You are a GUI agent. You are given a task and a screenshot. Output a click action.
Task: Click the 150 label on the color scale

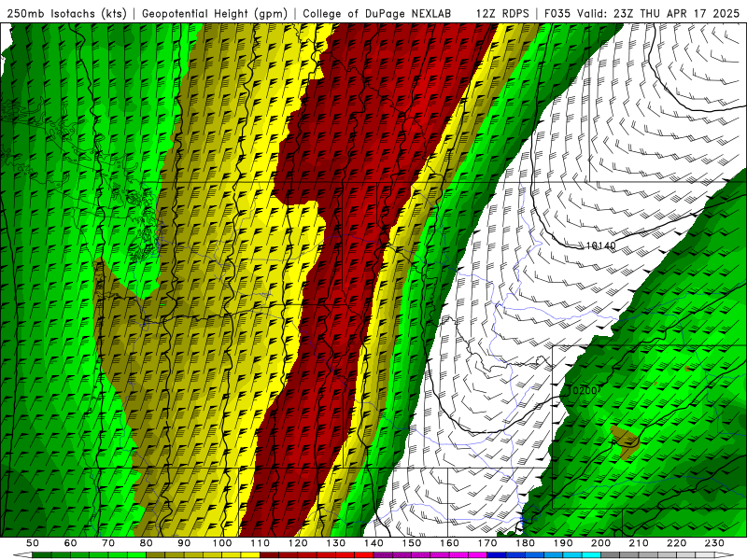pyautogui.click(x=412, y=543)
